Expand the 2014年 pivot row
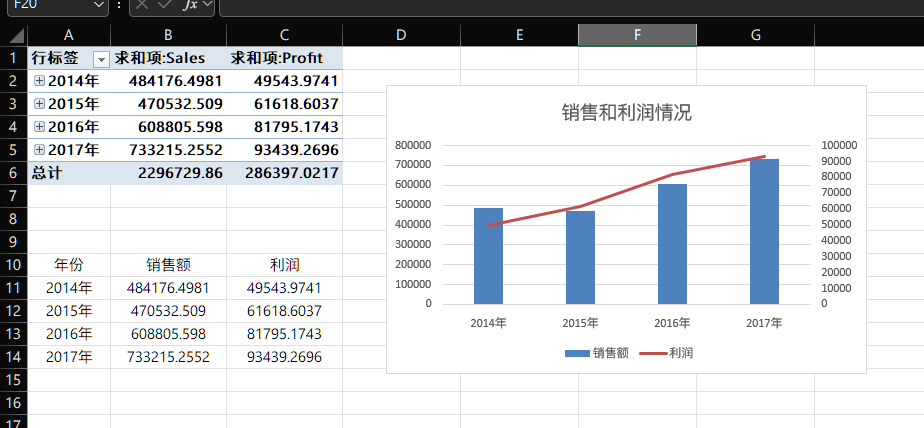The width and height of the screenshot is (924, 428). [39, 81]
